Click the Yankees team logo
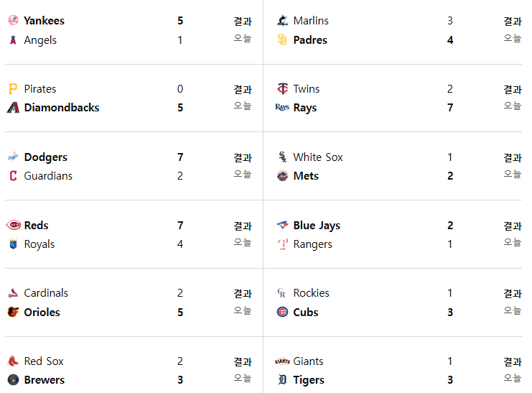 click(13, 20)
